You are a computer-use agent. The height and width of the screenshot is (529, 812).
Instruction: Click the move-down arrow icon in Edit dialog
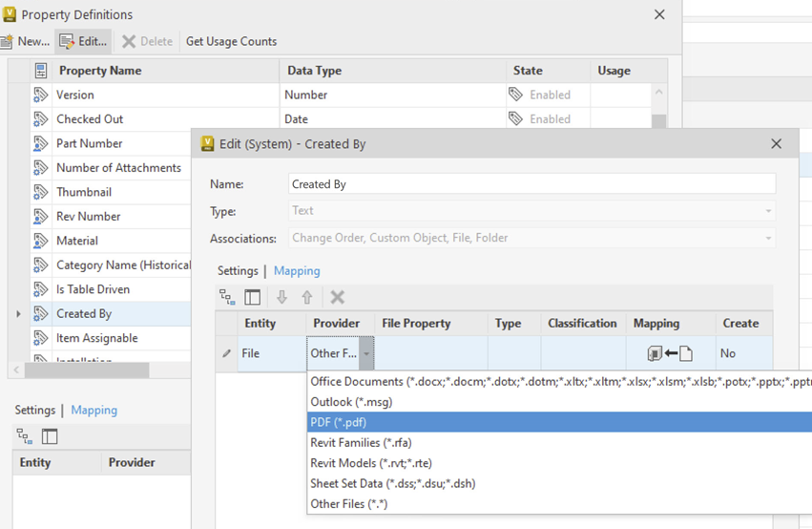pos(281,297)
